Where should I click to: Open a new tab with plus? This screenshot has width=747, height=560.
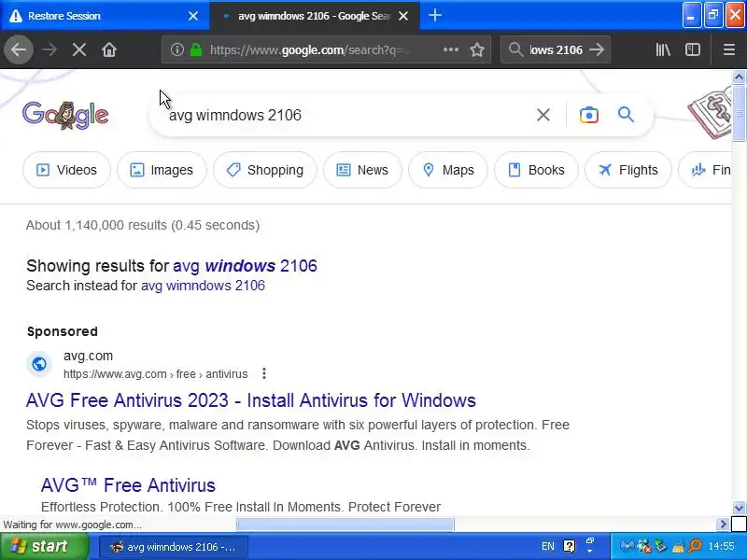click(x=434, y=15)
